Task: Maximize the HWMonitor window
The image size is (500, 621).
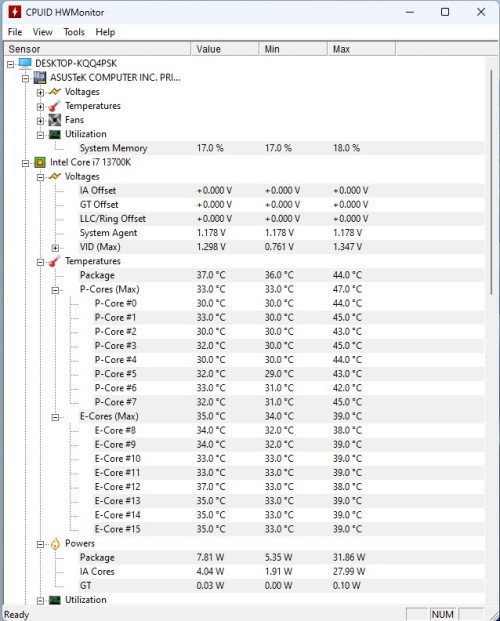Action: [x=445, y=12]
